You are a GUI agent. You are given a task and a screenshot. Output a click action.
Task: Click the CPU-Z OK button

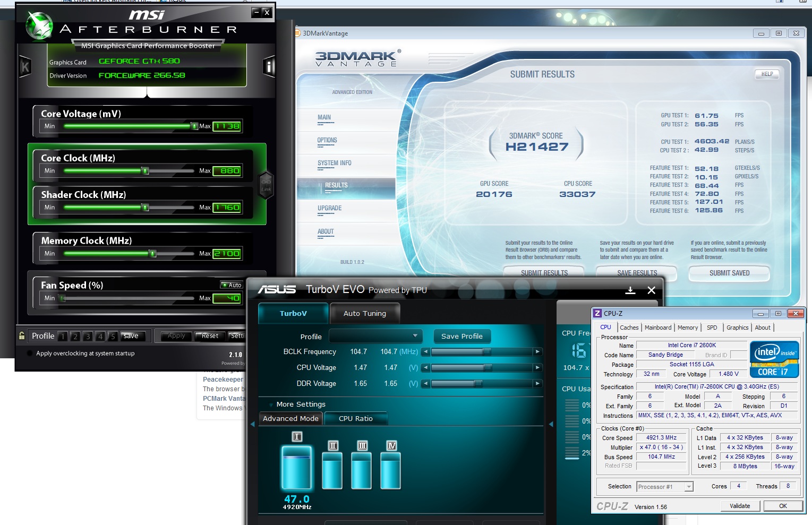click(783, 506)
